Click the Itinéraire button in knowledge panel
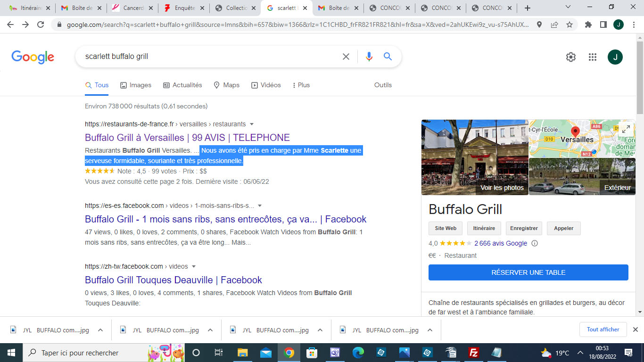This screenshot has height=362, width=644. tap(484, 228)
